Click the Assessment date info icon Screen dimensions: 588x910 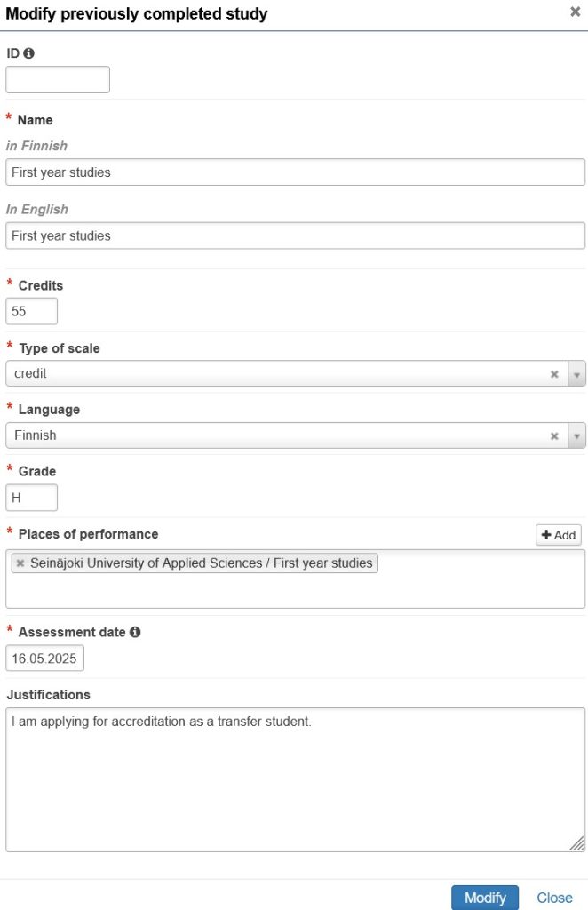pos(135,633)
